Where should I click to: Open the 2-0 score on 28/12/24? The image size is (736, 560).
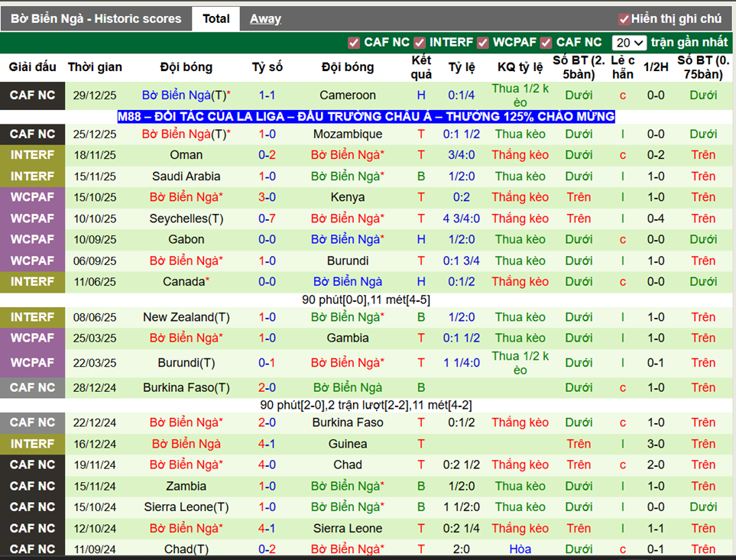267,388
